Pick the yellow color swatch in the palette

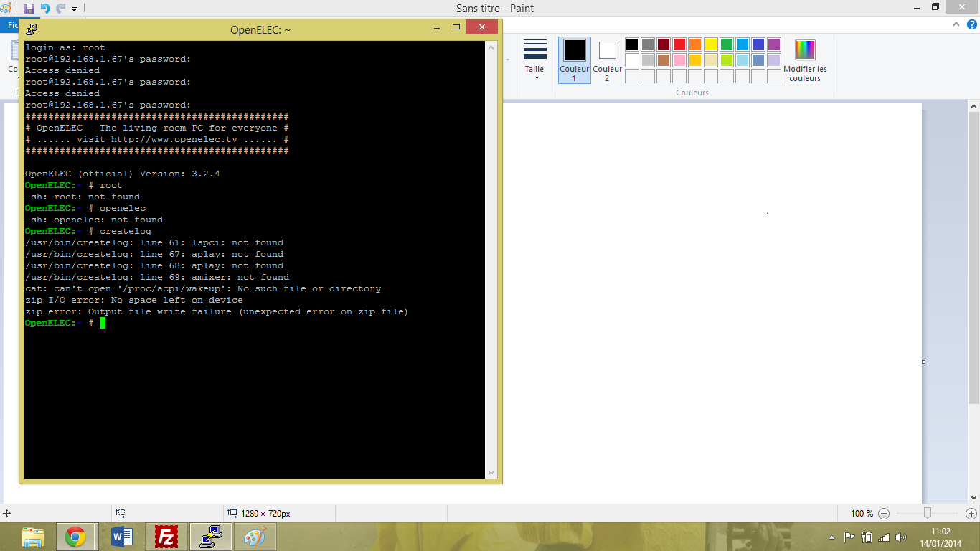pyautogui.click(x=711, y=44)
